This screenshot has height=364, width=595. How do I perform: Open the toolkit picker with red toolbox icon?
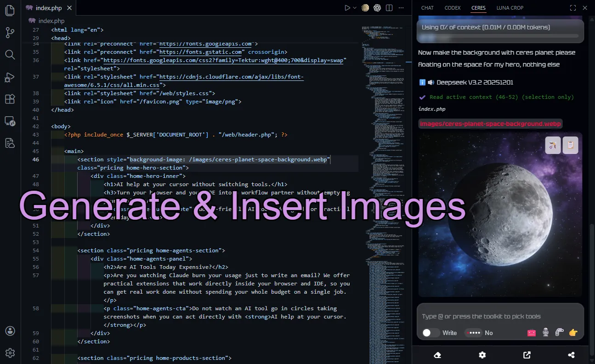click(x=532, y=332)
